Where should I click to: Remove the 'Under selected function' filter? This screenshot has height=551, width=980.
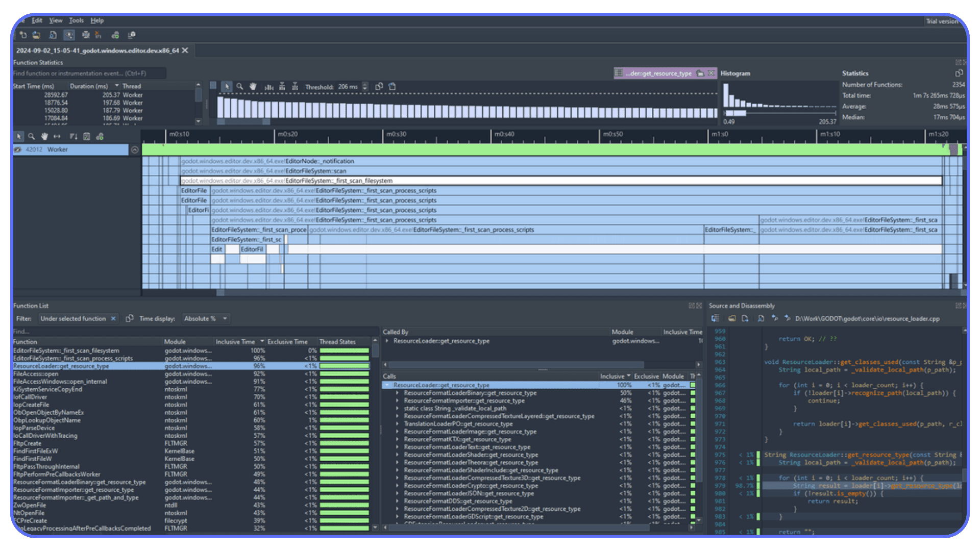point(113,318)
